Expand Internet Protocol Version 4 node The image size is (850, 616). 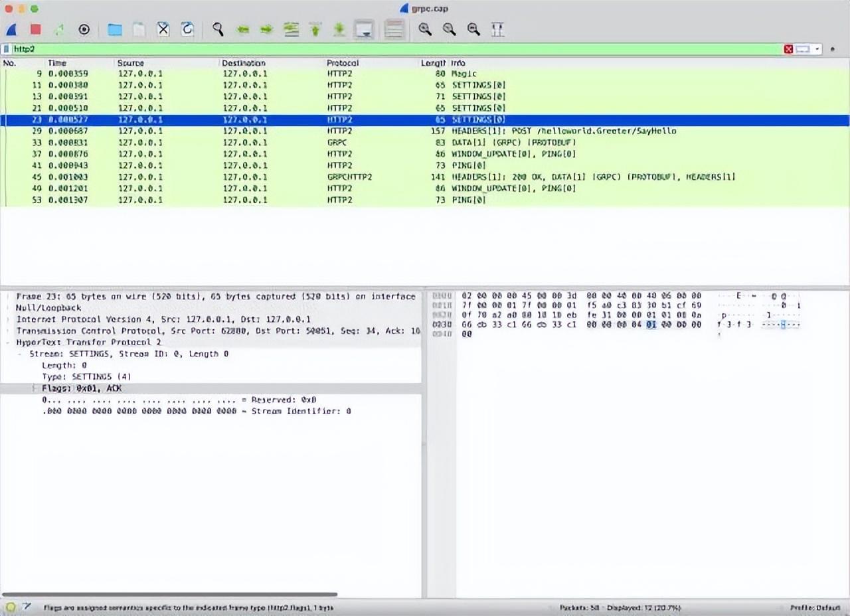tap(9, 319)
